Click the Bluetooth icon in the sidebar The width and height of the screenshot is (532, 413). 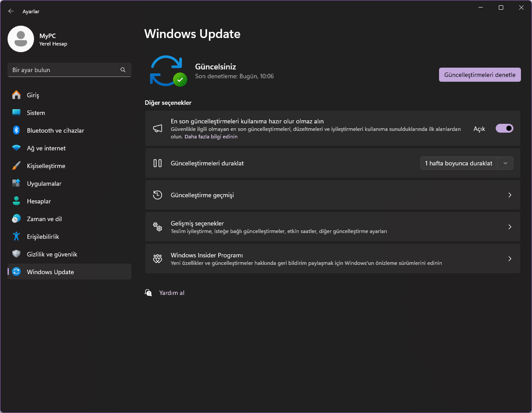pos(16,130)
